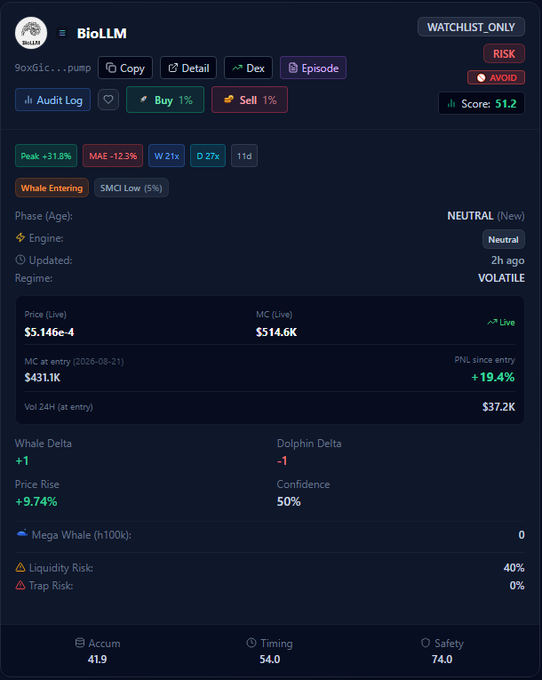This screenshot has width=542, height=680.
Task: Click the Timing score 54.0
Action: click(x=270, y=659)
